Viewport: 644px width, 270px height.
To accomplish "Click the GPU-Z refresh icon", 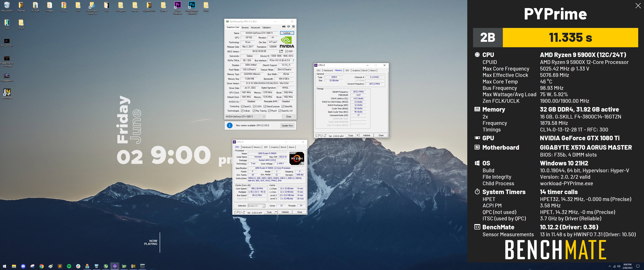I will pyautogui.click(x=288, y=27).
